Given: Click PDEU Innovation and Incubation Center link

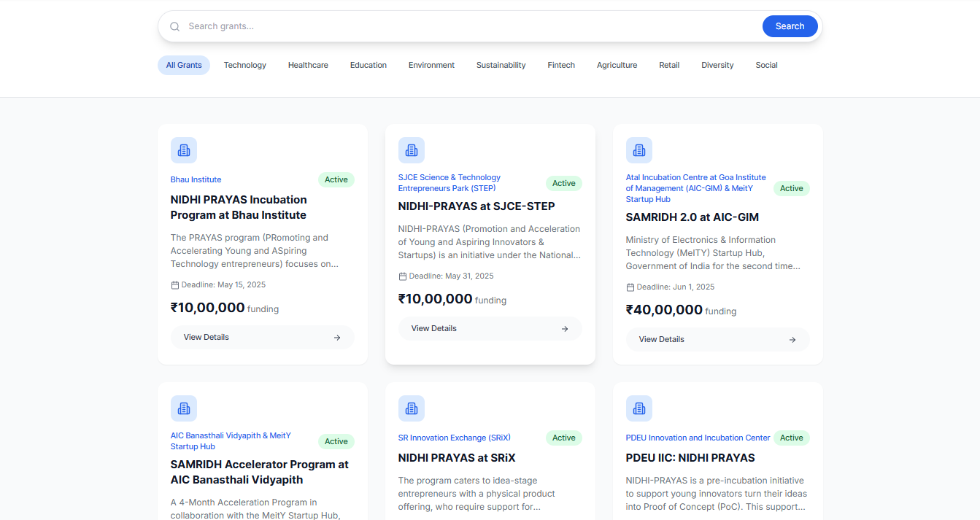Looking at the screenshot, I should (698, 438).
